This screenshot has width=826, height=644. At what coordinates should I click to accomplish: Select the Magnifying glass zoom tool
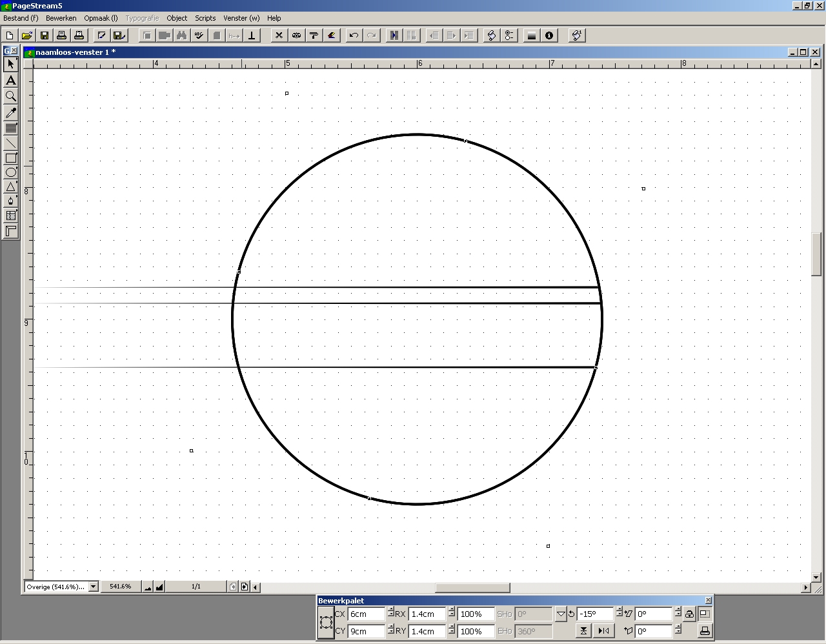click(x=11, y=97)
